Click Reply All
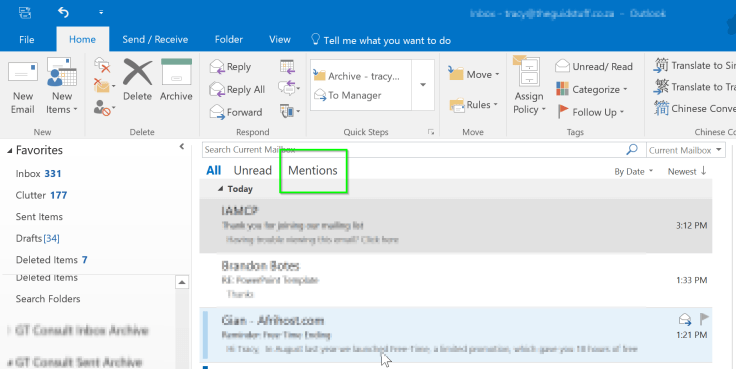Image resolution: width=736 pixels, height=369 pixels. (238, 89)
